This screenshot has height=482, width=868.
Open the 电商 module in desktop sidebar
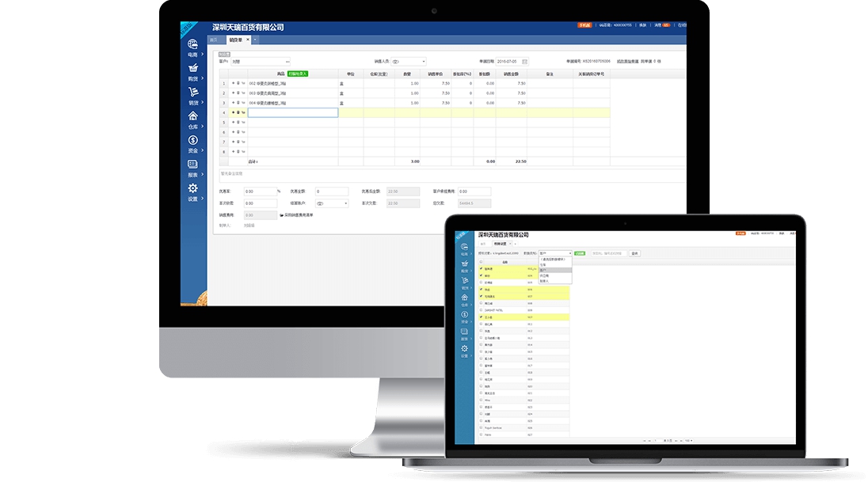[x=192, y=46]
